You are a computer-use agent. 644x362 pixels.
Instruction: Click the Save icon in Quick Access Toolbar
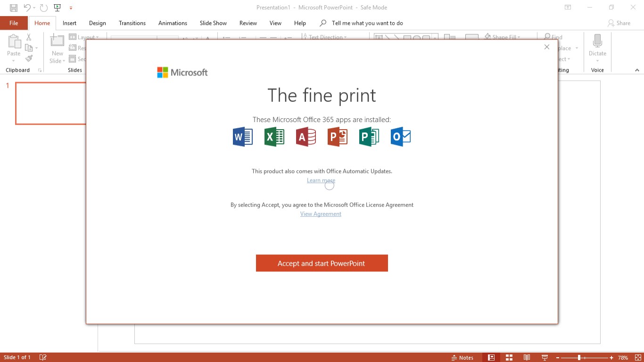pyautogui.click(x=14, y=8)
